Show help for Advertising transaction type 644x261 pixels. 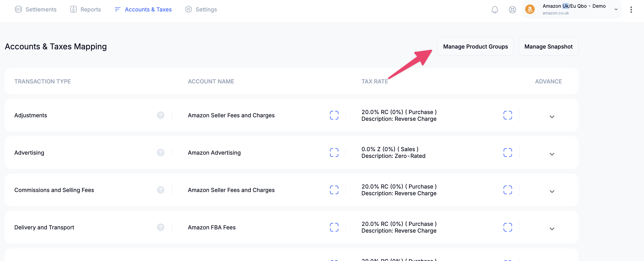160,152
